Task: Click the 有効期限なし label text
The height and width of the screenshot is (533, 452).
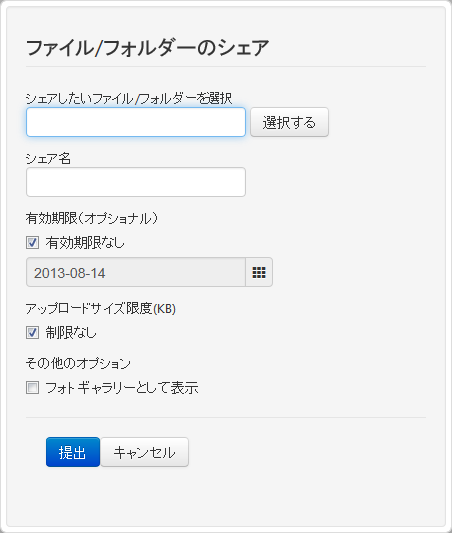Action: click(85, 243)
